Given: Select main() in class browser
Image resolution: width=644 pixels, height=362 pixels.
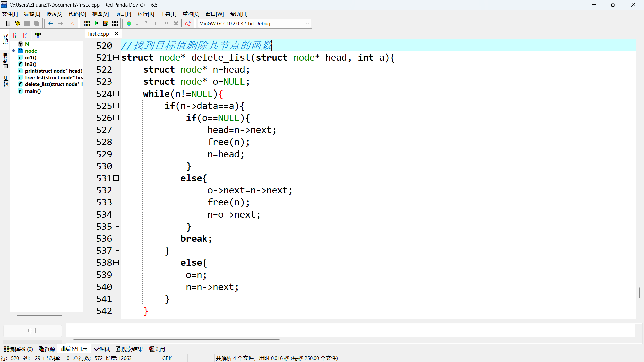Looking at the screenshot, I should 33,91.
